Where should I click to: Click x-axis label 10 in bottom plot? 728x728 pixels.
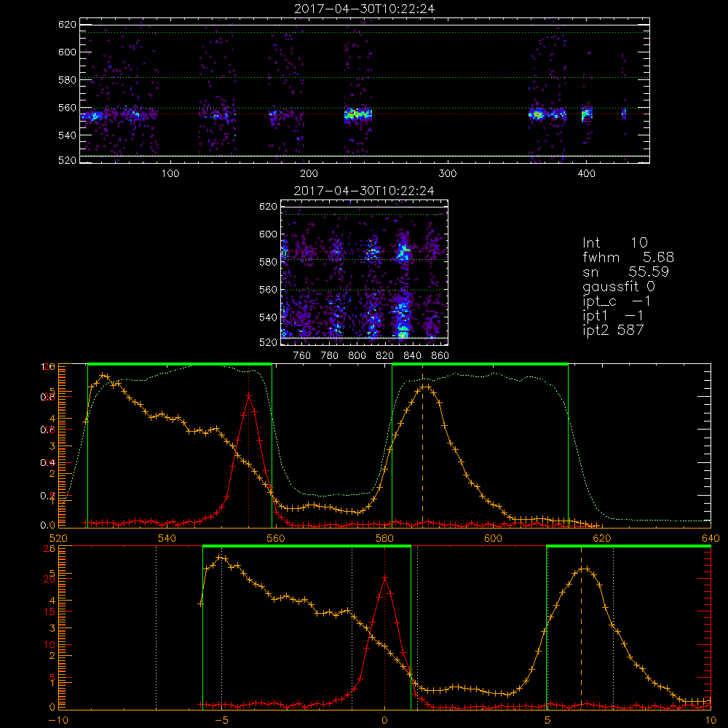pos(711,720)
